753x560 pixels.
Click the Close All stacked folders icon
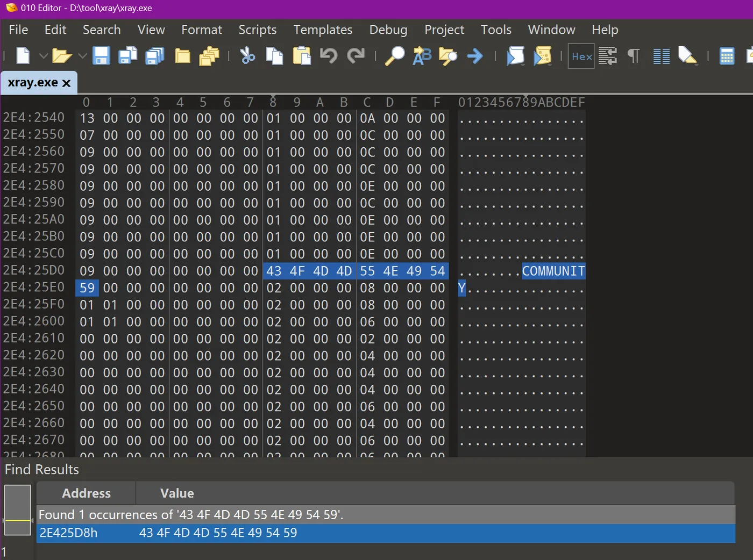click(x=209, y=56)
